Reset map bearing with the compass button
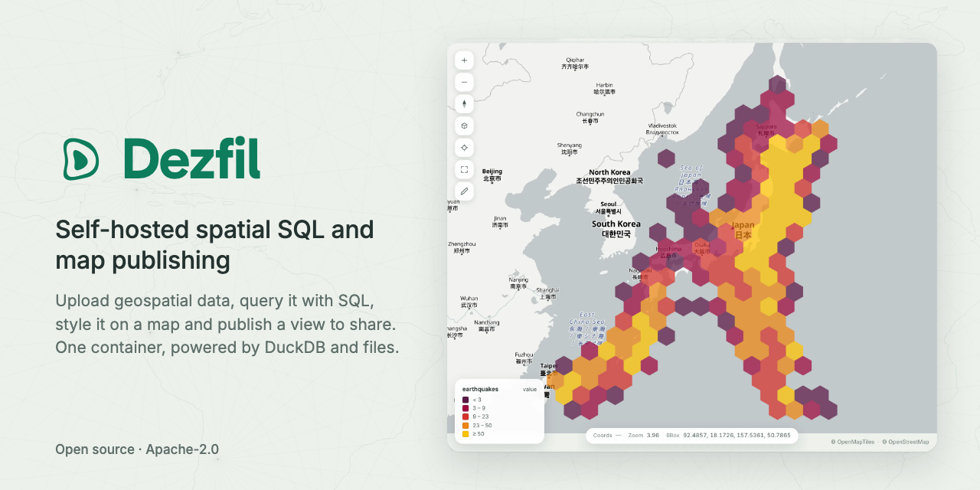Image resolution: width=980 pixels, height=490 pixels. pyautogui.click(x=464, y=103)
